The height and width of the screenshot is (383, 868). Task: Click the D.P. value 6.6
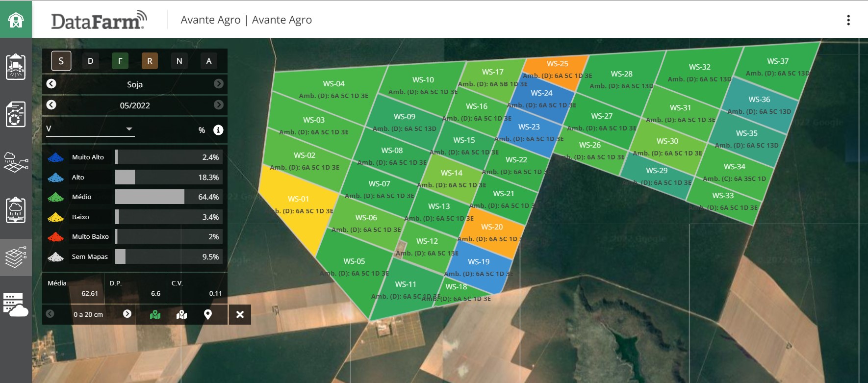[155, 293]
